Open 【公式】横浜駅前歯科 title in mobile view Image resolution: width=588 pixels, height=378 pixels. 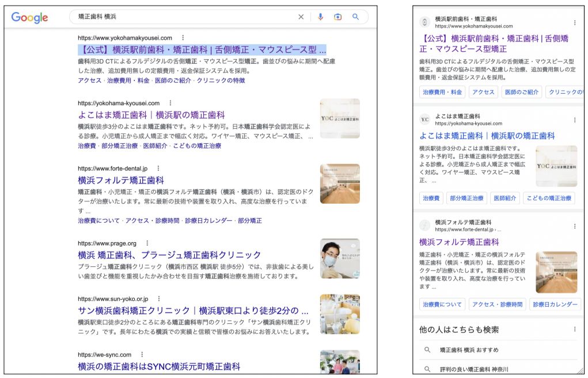(x=494, y=44)
